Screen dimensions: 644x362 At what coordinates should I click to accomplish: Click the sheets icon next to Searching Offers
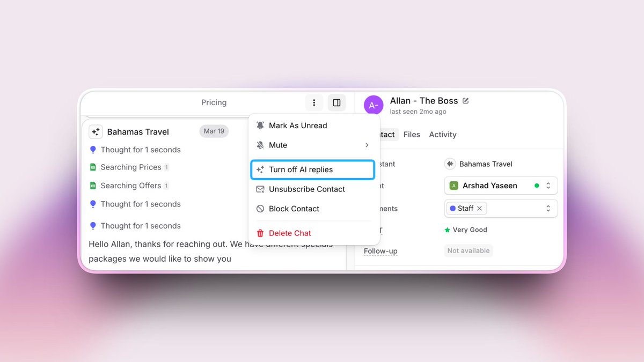tap(93, 186)
